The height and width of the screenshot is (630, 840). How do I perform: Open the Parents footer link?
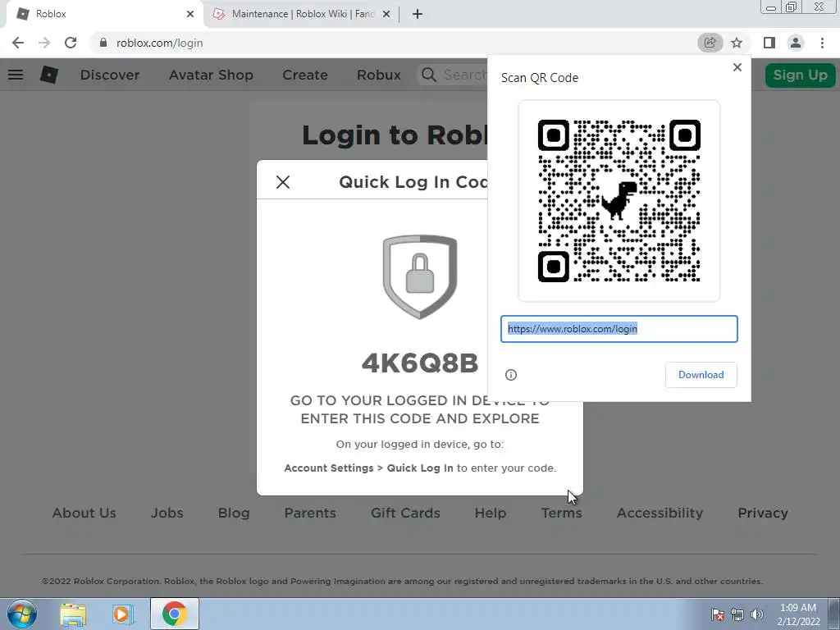pyautogui.click(x=310, y=513)
